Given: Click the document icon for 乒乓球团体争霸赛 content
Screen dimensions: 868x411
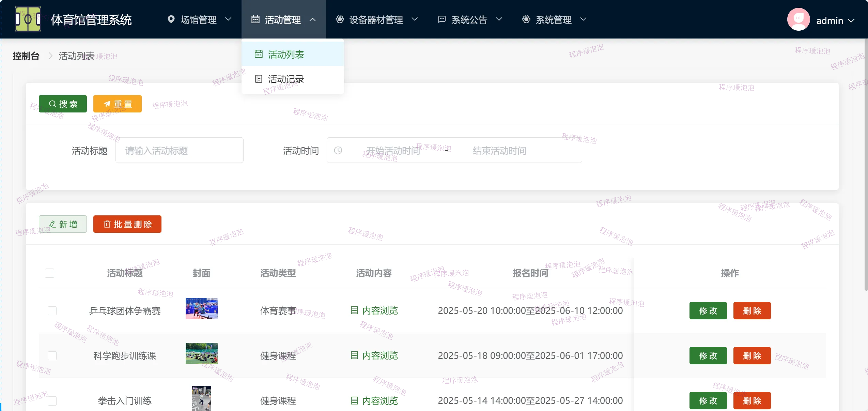Looking at the screenshot, I should [x=354, y=310].
